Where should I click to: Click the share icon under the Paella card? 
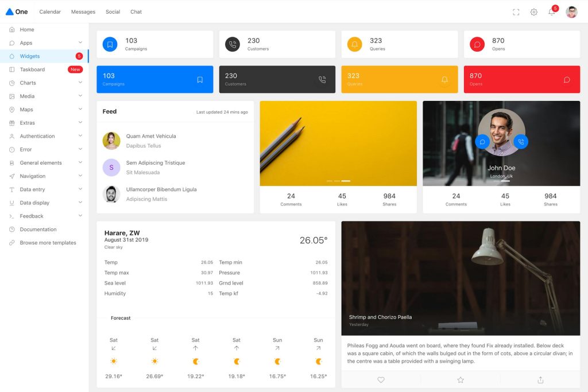point(540,380)
